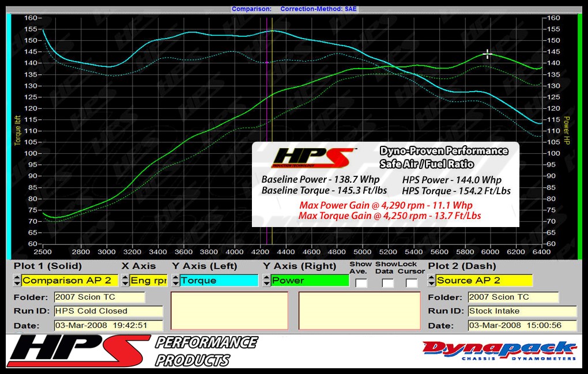Image resolution: width=588 pixels, height=374 pixels.
Task: Click the Plot 1 (Solid) spinner arrows
Action: tap(17, 280)
